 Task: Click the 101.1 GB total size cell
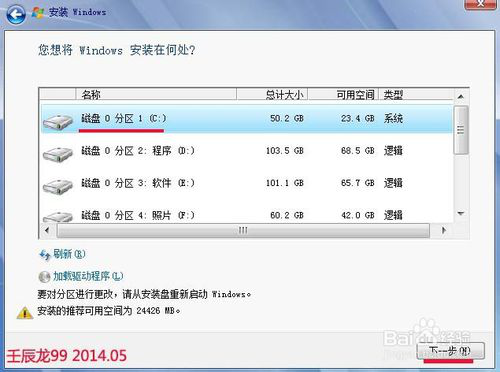(x=285, y=183)
